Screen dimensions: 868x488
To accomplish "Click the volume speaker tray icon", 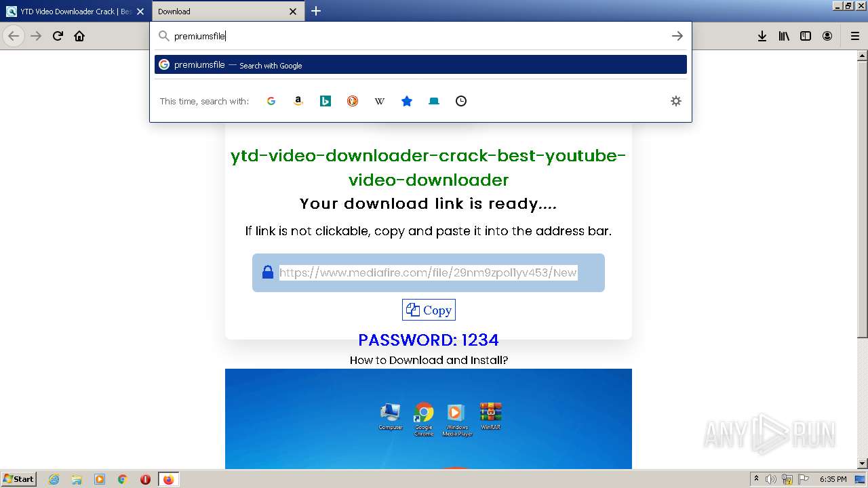I will (x=771, y=479).
